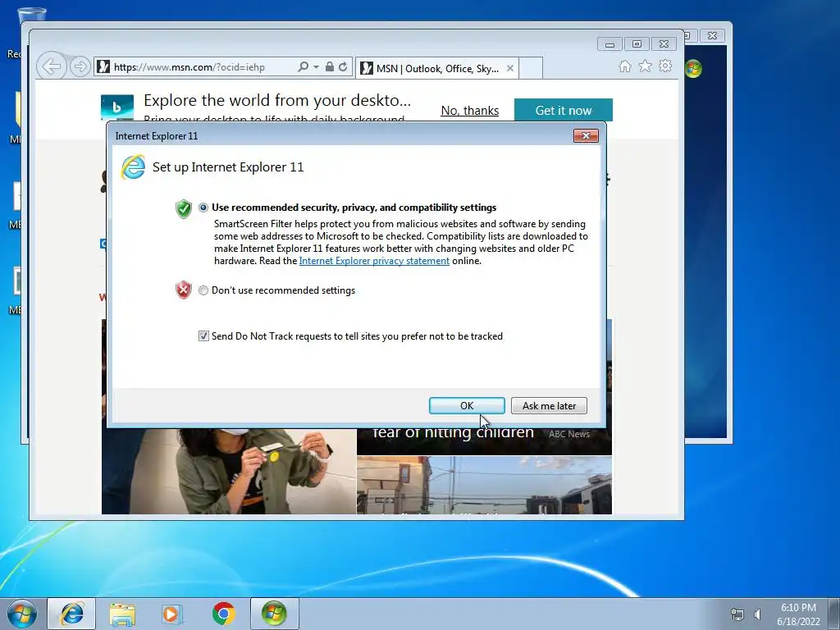The height and width of the screenshot is (630, 840).
Task: Click the search magnifier in address bar
Action: [x=303, y=67]
